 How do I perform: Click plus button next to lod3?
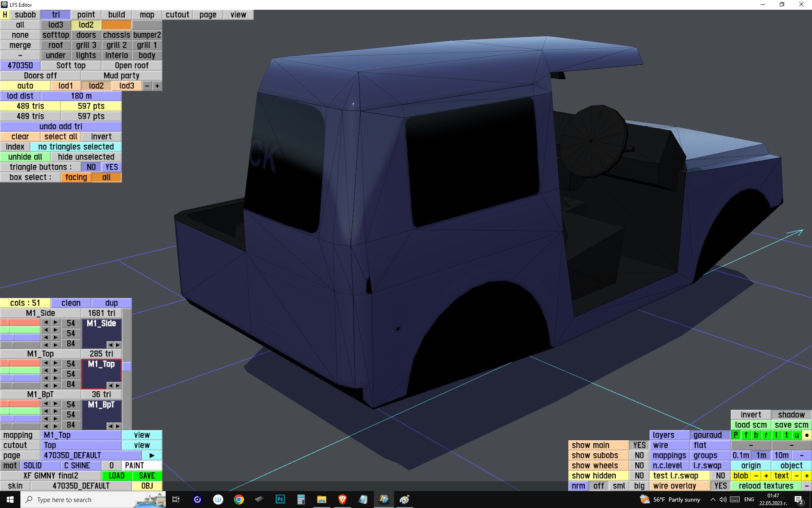pos(157,86)
